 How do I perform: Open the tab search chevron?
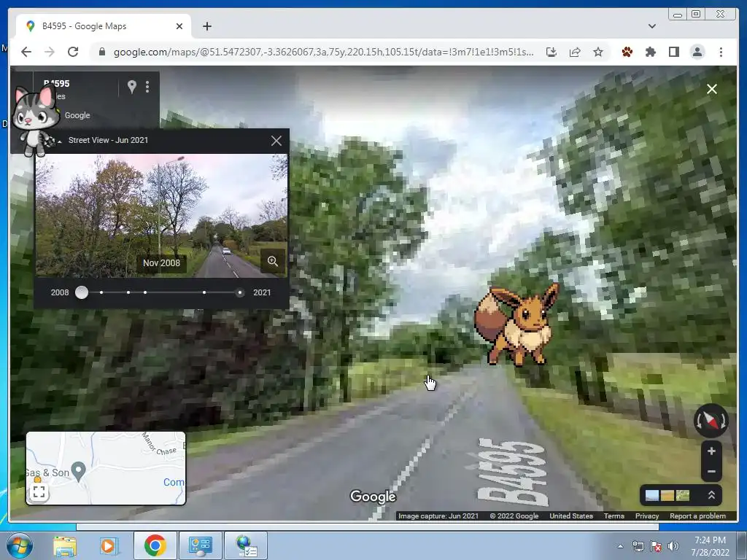click(651, 26)
